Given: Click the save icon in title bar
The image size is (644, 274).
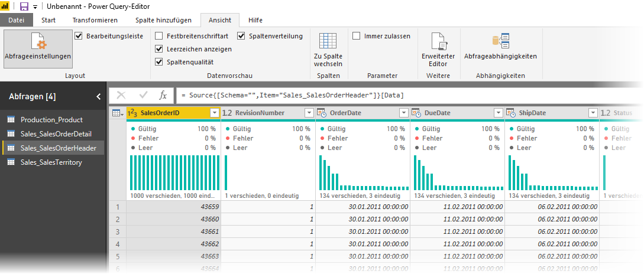Looking at the screenshot, I should pyautogui.click(x=24, y=6).
